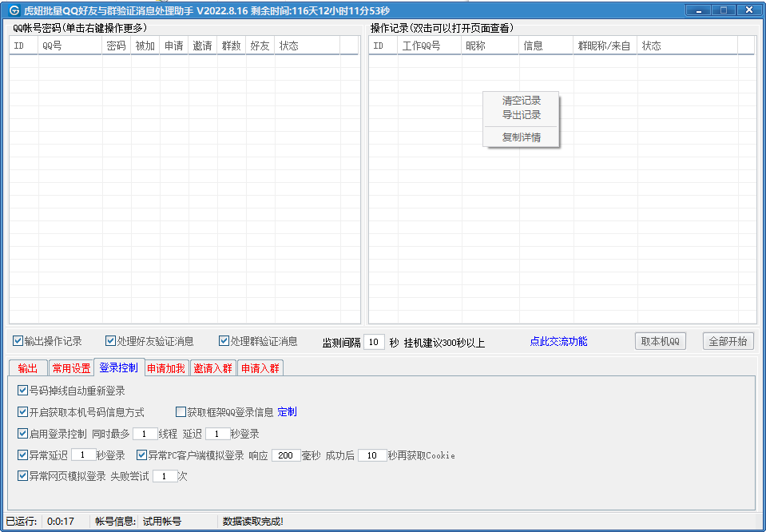Click the 失败尝试 count input field

(x=165, y=476)
